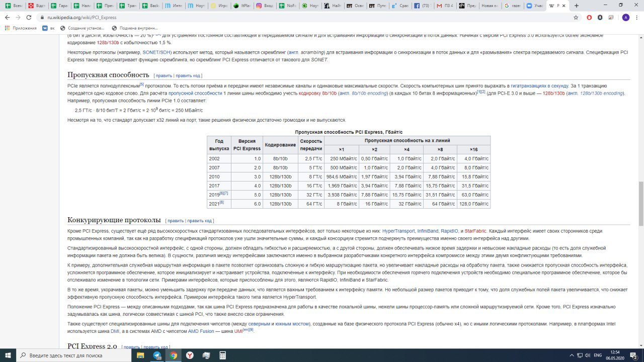Image resolution: width=644 pixels, height=362 pixels.
Task: Open footnote [5] after полнодуплексным
Action: (142, 84)
